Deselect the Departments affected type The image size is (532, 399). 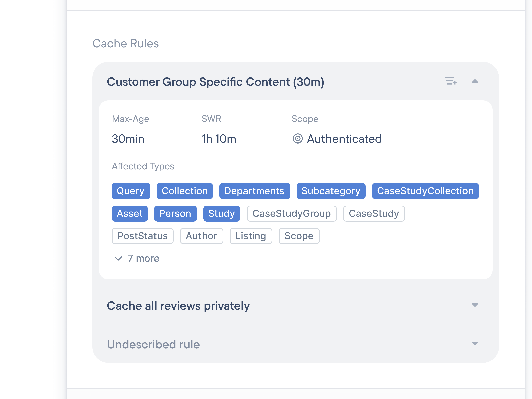pos(255,191)
